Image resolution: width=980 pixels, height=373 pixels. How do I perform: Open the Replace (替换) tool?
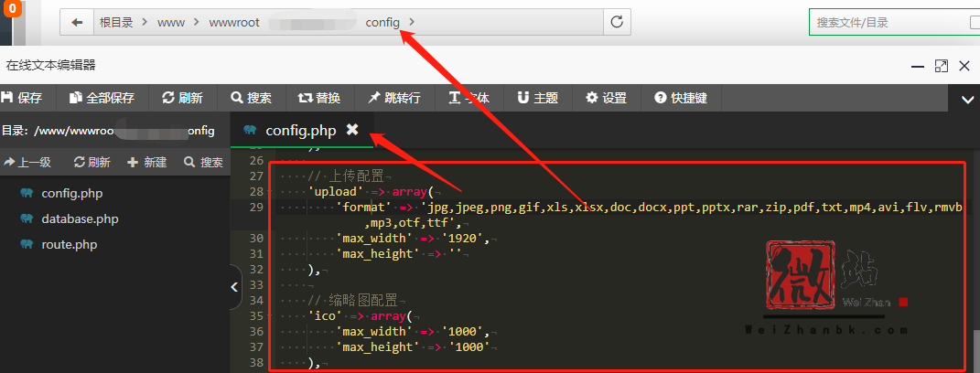click(319, 98)
